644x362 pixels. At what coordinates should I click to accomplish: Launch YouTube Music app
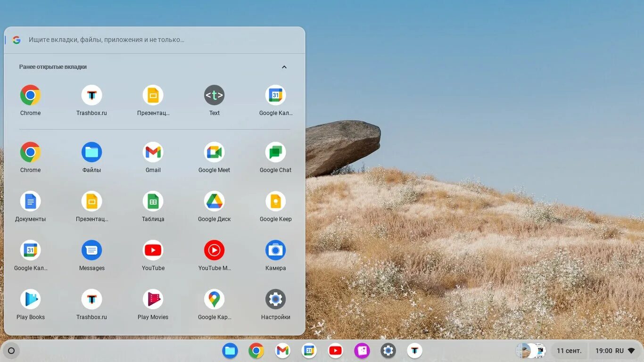[x=214, y=255]
